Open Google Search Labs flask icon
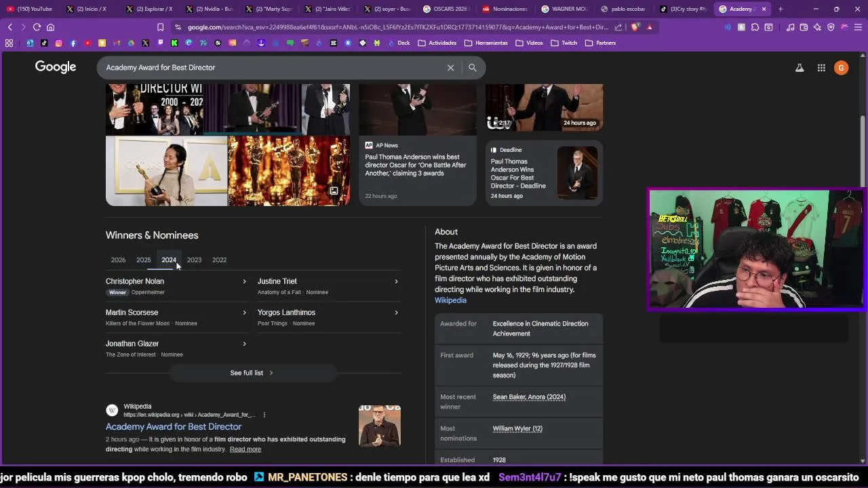The height and width of the screenshot is (488, 868). (x=800, y=68)
